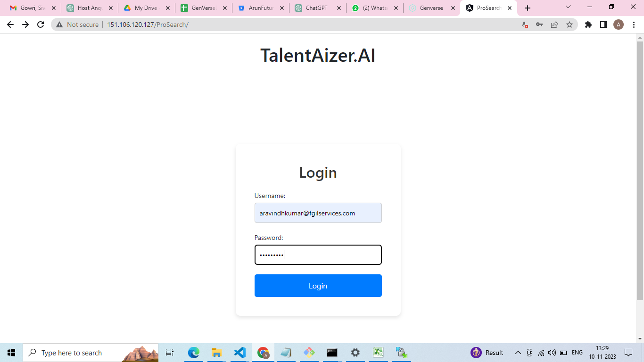
Task: Switch to the My Drive tab
Action: [x=146, y=8]
